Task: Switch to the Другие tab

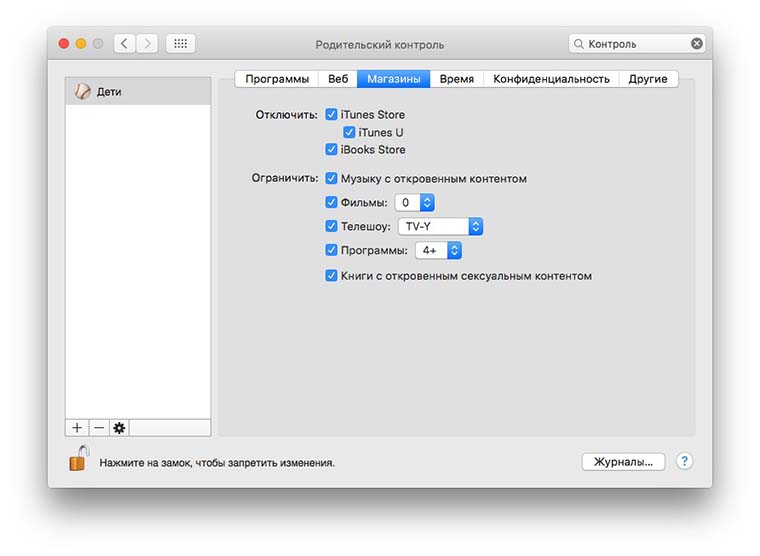Action: point(648,79)
